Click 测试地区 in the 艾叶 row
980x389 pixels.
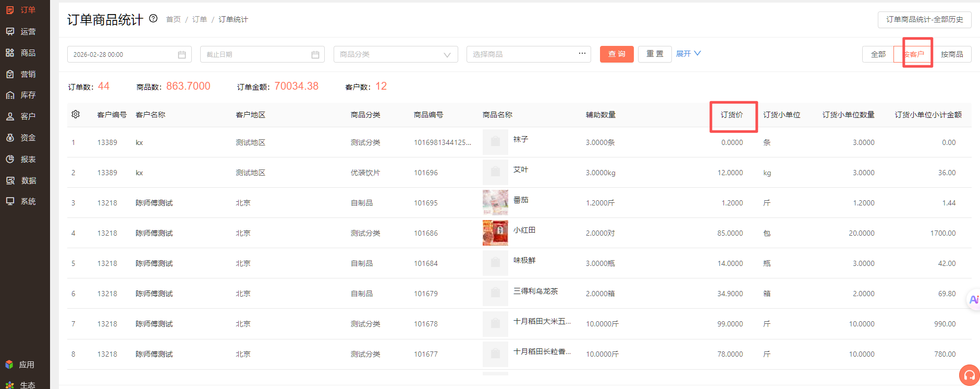coord(250,173)
